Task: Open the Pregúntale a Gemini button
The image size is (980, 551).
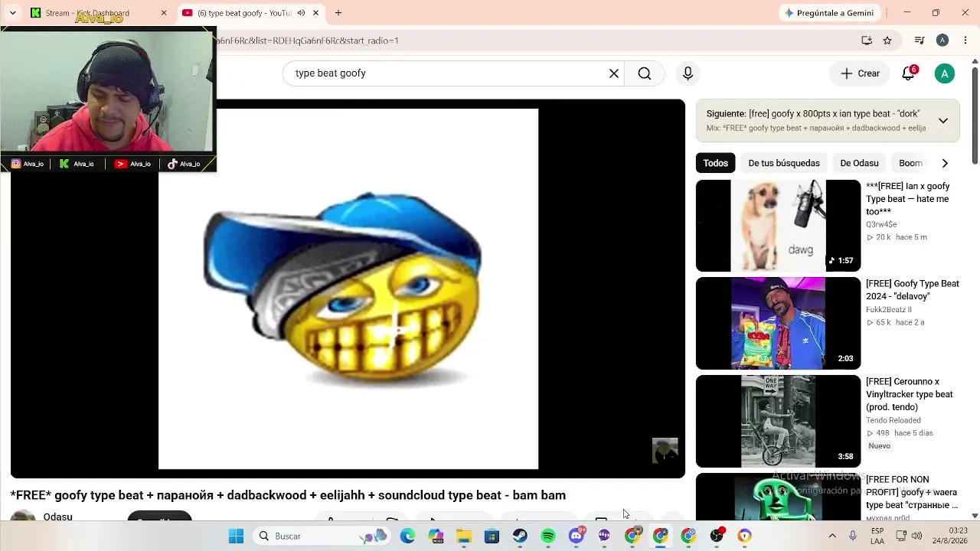Action: tap(829, 13)
